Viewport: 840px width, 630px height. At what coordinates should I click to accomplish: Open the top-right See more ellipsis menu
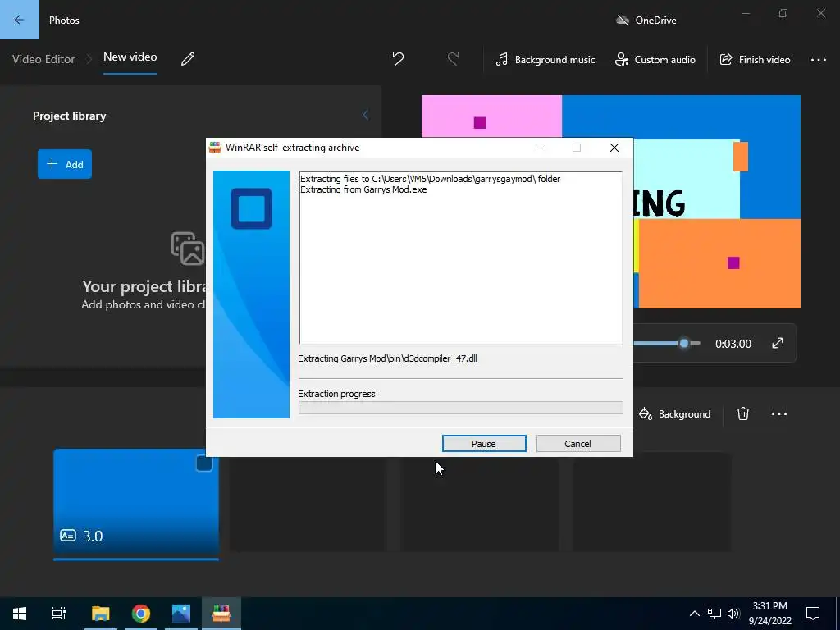click(x=818, y=59)
